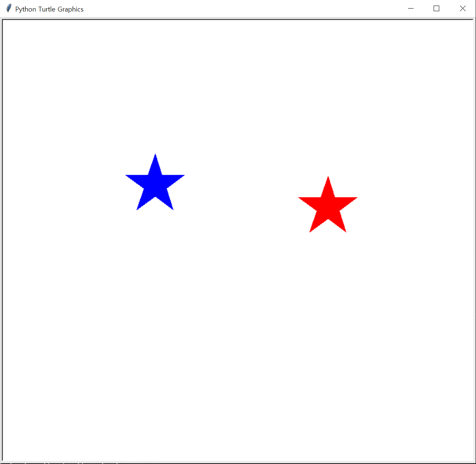Maximize the Python Turtle Graphics window
476x464 pixels.
pyautogui.click(x=437, y=9)
